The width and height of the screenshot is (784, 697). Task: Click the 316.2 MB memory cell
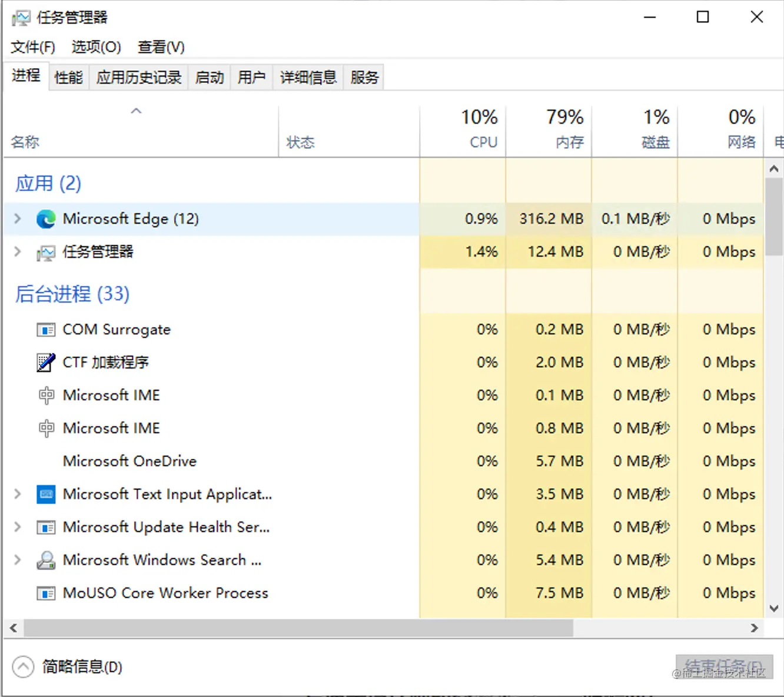click(x=549, y=219)
